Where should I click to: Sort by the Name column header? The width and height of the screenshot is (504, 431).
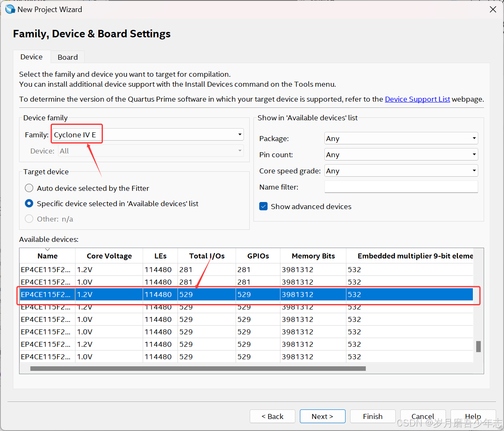pyautogui.click(x=47, y=256)
